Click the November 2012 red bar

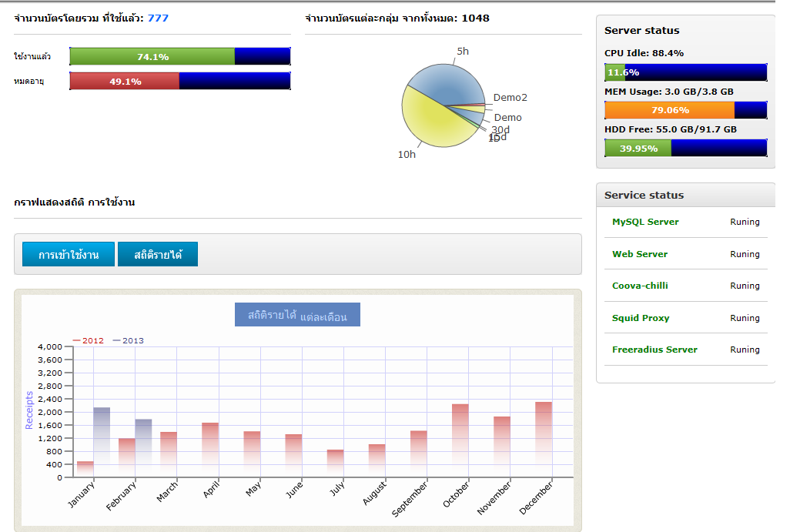tap(502, 447)
